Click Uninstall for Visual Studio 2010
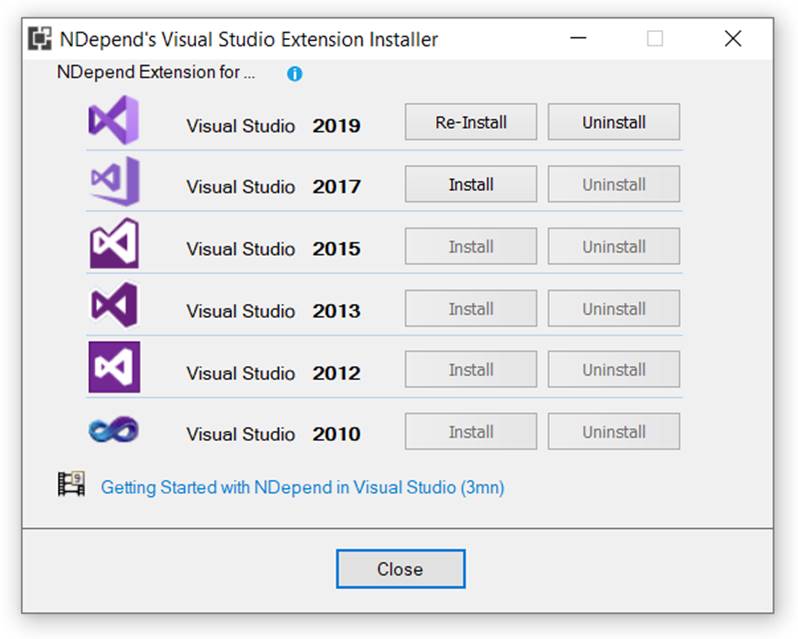The height and width of the screenshot is (639, 798). point(614,431)
